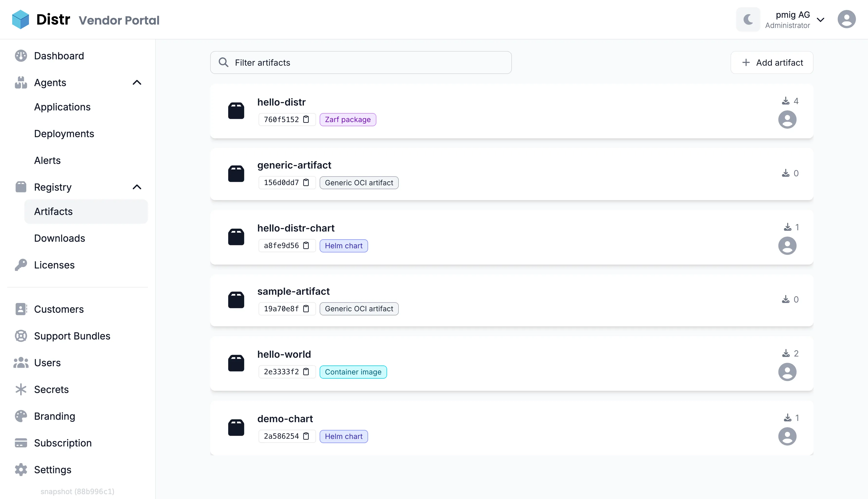868x499 pixels.
Task: Click the hello-distr downloader avatar
Action: [787, 120]
